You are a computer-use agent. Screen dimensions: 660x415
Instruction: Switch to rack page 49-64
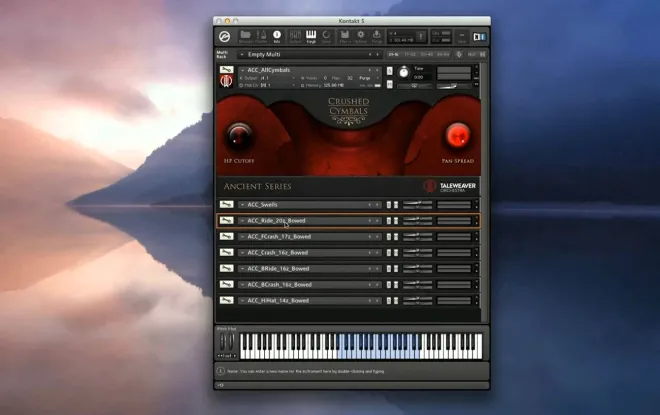tap(443, 54)
